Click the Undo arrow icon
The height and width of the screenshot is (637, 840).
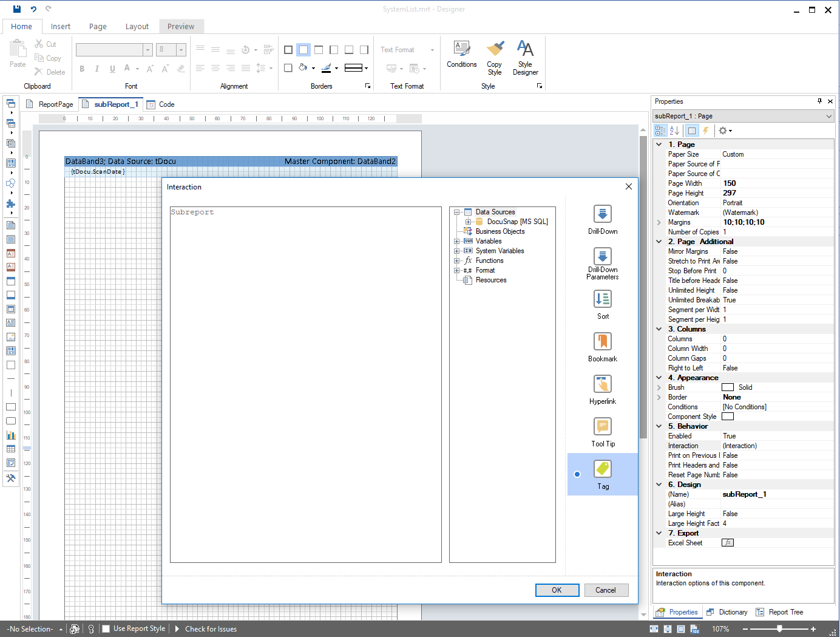point(33,9)
